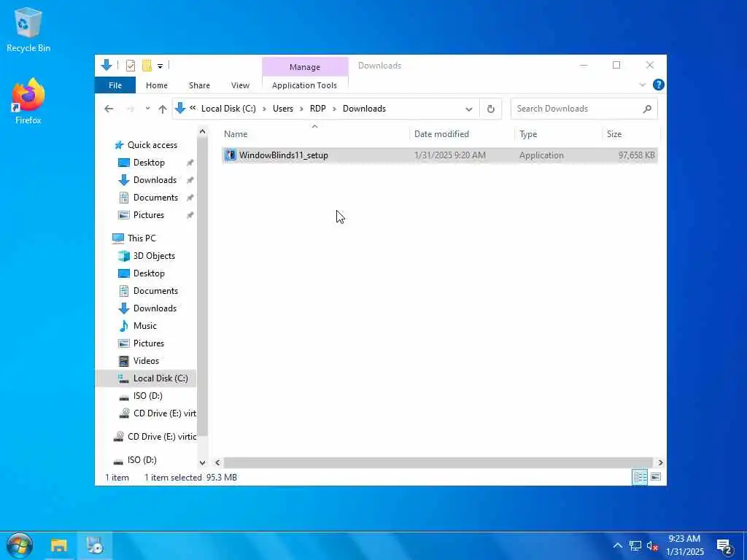Show hidden system tray icons
Screen dimensions: 747x560
(617, 545)
